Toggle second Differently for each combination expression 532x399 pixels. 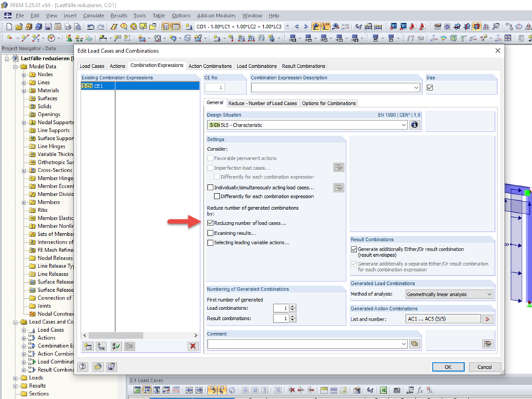(217, 196)
